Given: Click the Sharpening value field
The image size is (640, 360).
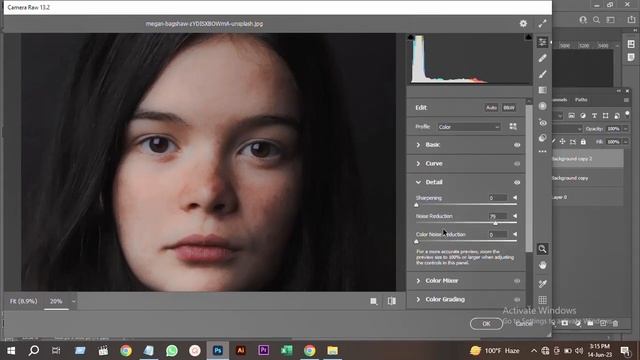Looking at the screenshot, I should pos(498,198).
